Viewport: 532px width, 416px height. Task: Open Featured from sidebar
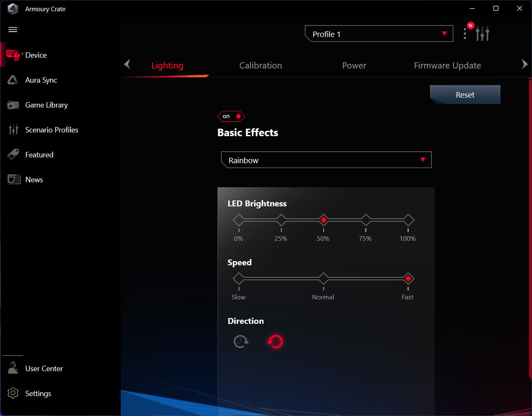pyautogui.click(x=39, y=155)
